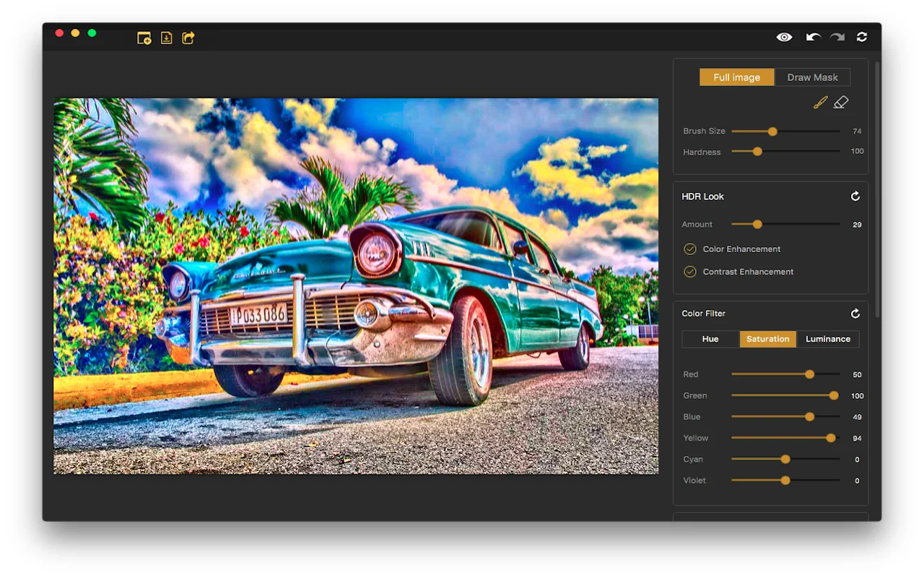Switch to the Luminance tab
The height and width of the screenshot is (578, 924).
(x=827, y=339)
